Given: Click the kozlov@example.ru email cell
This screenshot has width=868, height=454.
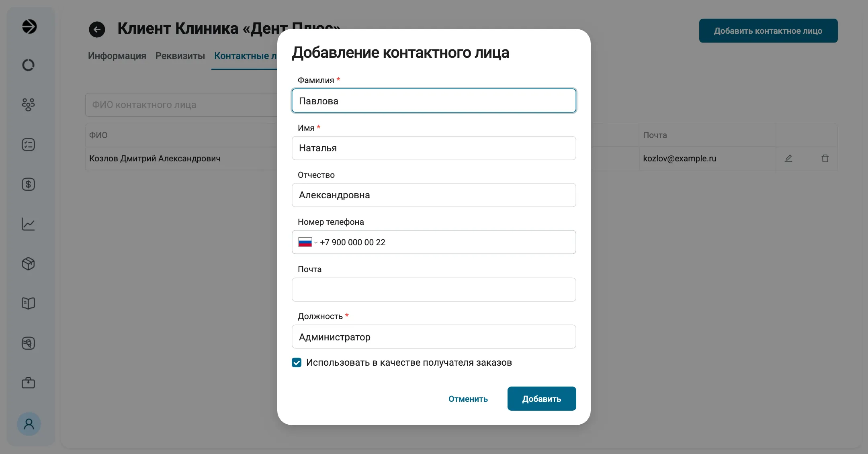Looking at the screenshot, I should tap(707, 159).
